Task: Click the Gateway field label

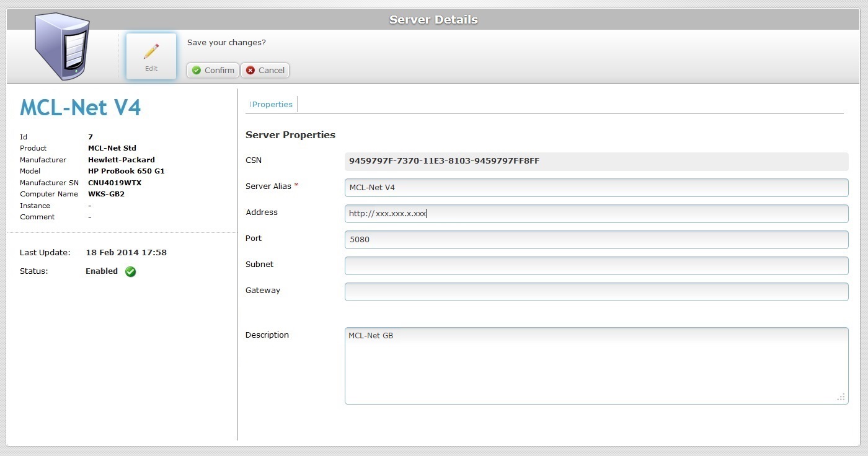Action: (x=263, y=291)
